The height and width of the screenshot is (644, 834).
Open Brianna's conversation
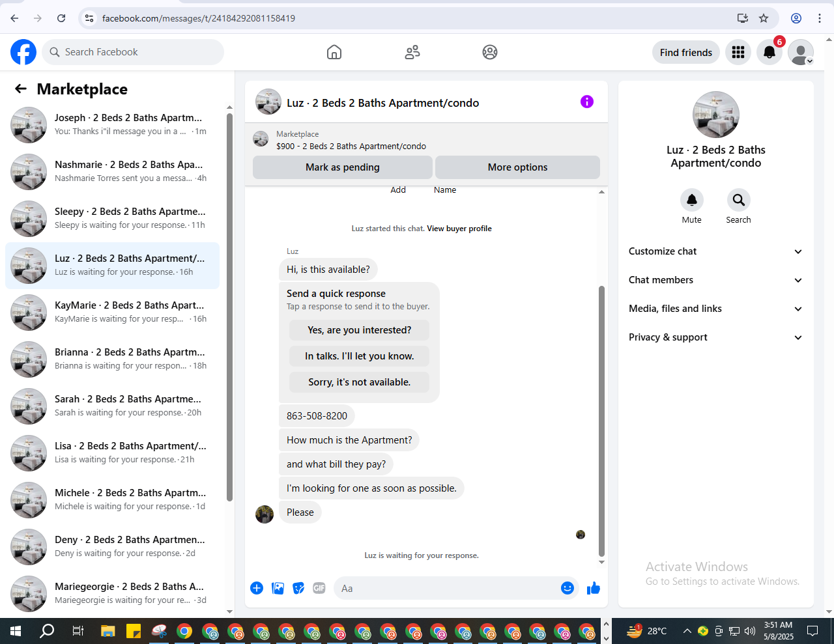112,359
